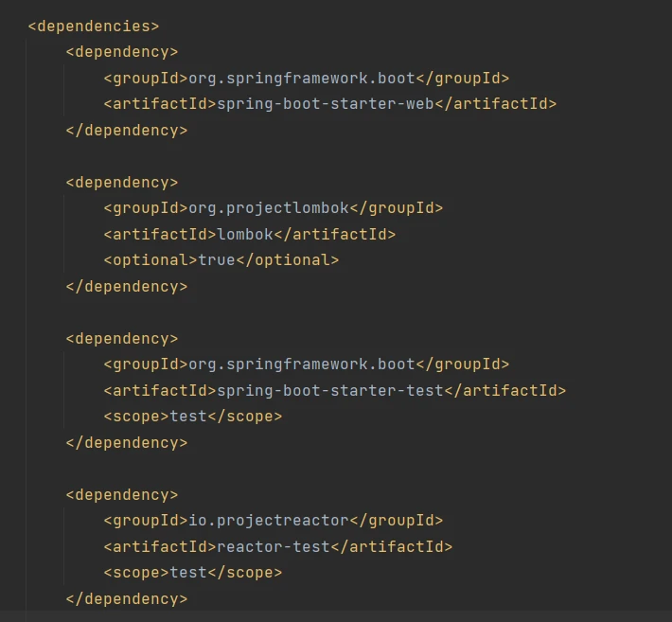
Task: Click the optional true value
Action: (216, 260)
